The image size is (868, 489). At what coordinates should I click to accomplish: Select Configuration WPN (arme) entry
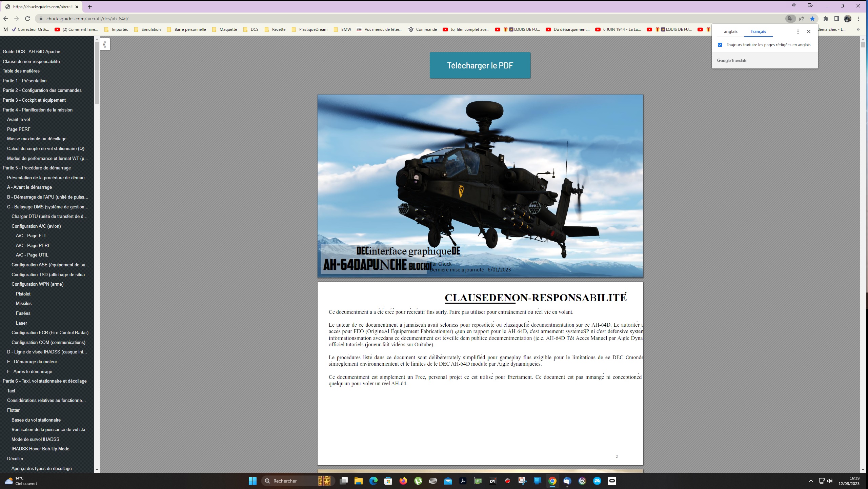coord(37,284)
